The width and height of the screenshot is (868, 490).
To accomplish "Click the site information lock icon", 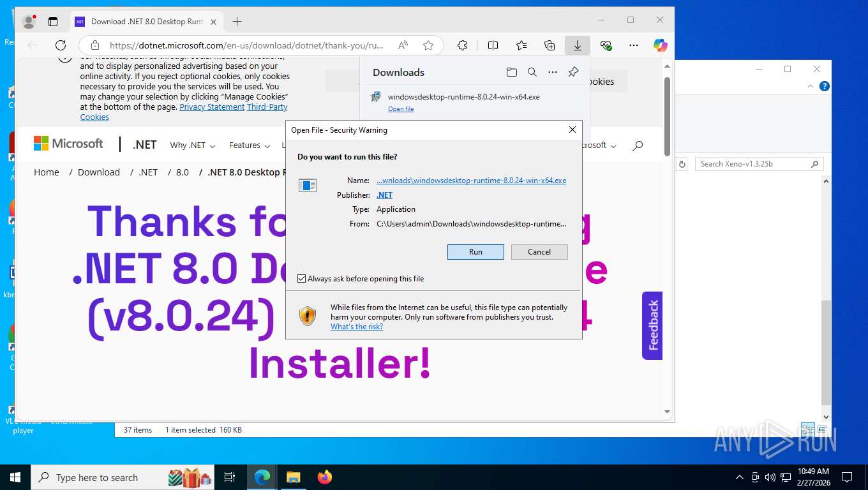I will click(95, 45).
